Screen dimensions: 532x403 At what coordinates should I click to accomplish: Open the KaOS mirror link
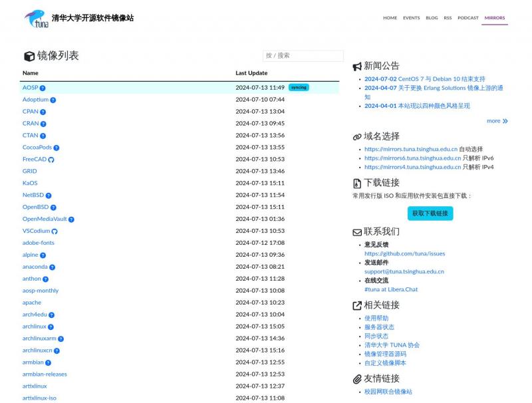(30, 183)
